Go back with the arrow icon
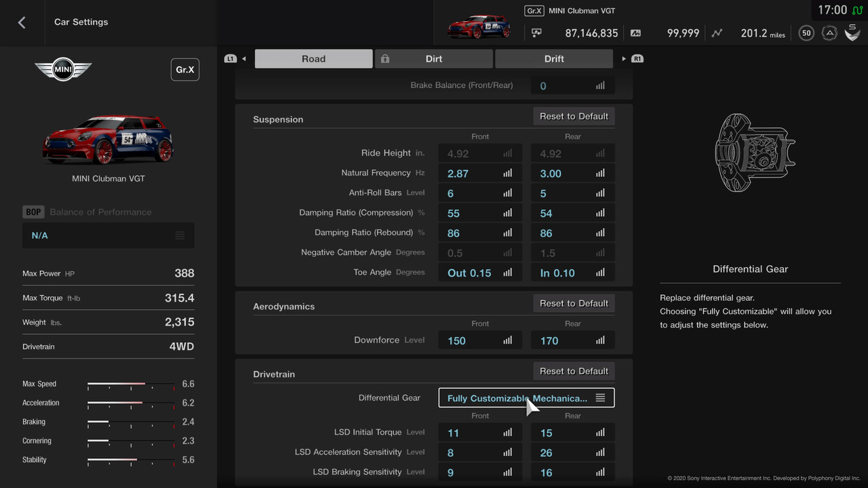Image resolution: width=868 pixels, height=488 pixels. pos(22,22)
